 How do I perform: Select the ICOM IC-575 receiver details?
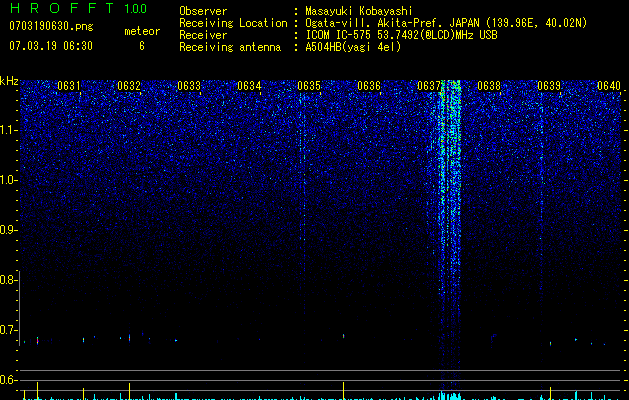tap(401, 35)
